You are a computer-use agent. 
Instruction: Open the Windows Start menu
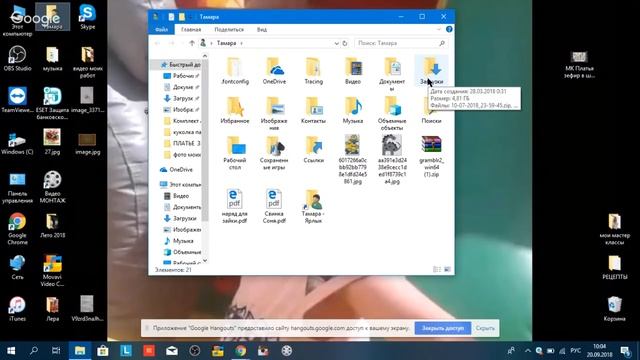coord(11,351)
